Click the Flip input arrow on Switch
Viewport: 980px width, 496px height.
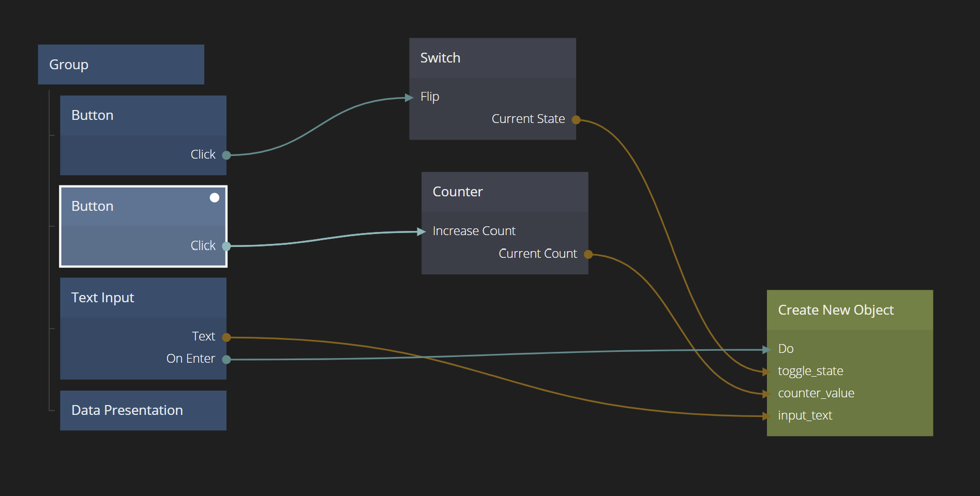click(409, 97)
